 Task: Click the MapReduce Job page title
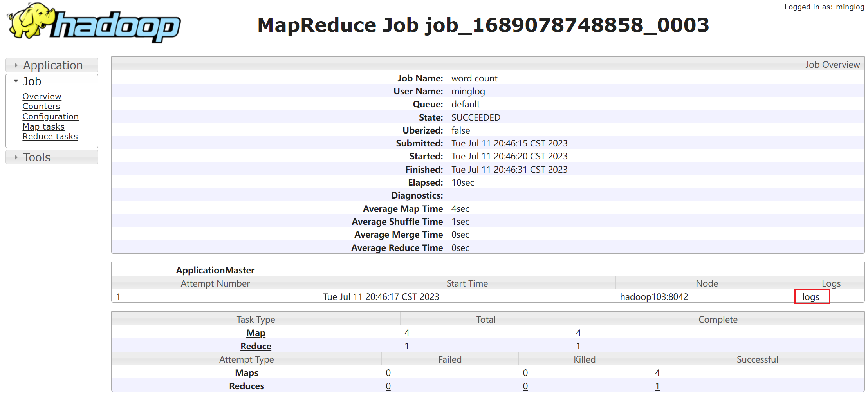click(x=483, y=25)
